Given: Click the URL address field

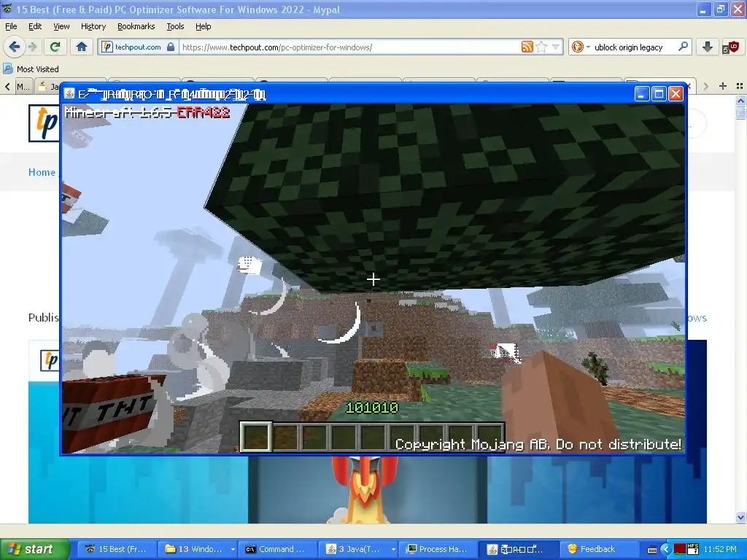Looking at the screenshot, I should pos(350,47).
